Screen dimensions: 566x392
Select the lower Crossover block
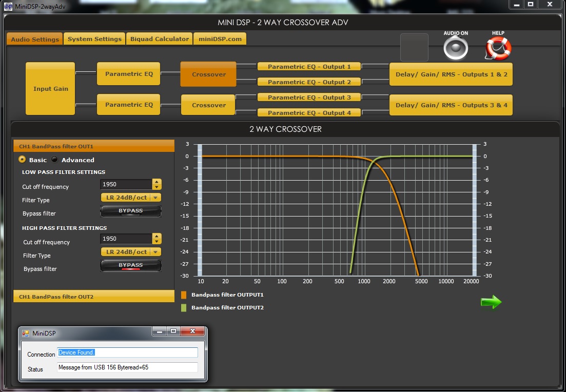click(209, 105)
